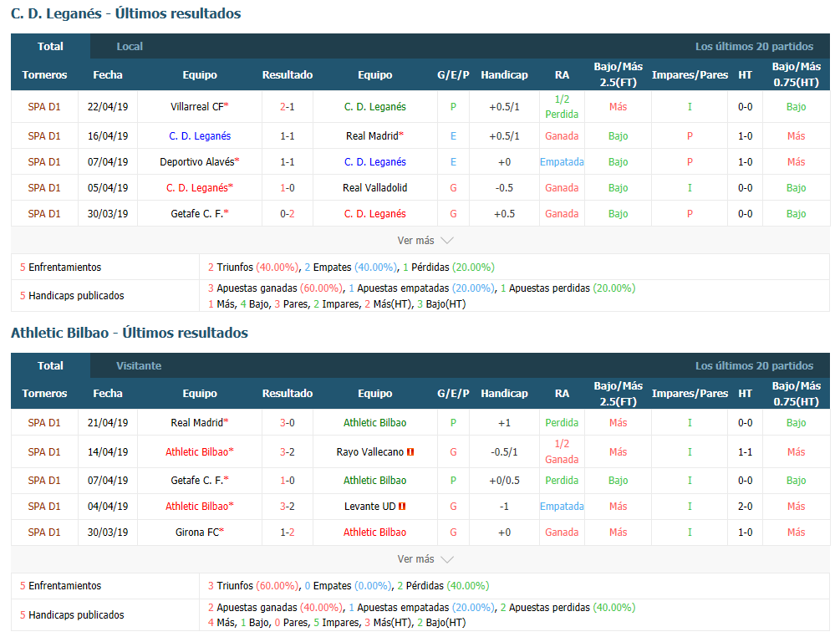Open Real Valladolid team link

(375, 188)
